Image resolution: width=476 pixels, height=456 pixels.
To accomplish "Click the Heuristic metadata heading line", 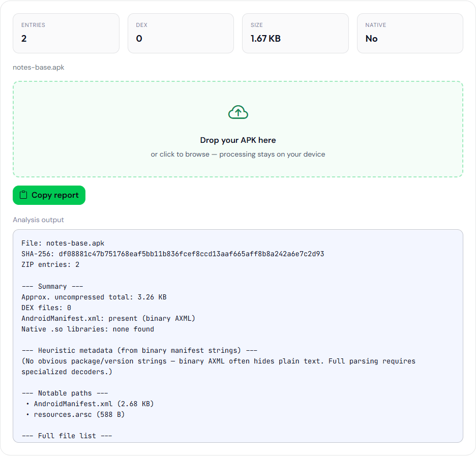I will click(139, 350).
